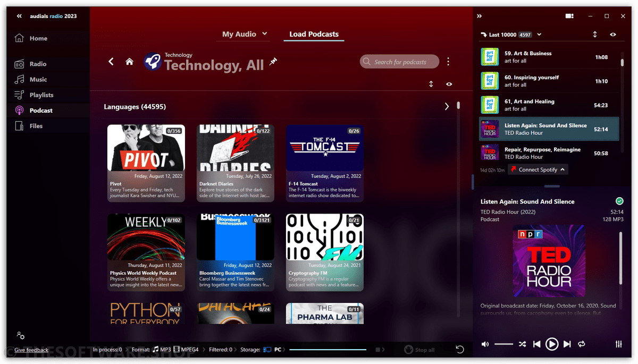The image size is (638, 364).
Task: Adjust the player volume slider
Action: click(x=503, y=344)
